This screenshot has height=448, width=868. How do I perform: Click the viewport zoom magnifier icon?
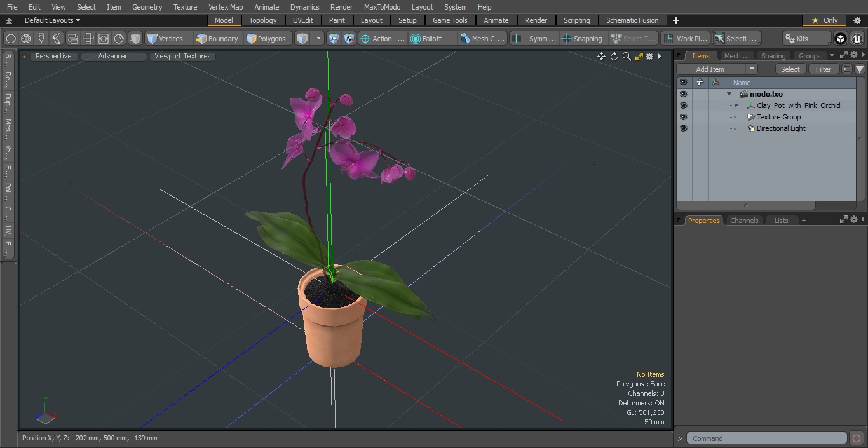tap(627, 57)
